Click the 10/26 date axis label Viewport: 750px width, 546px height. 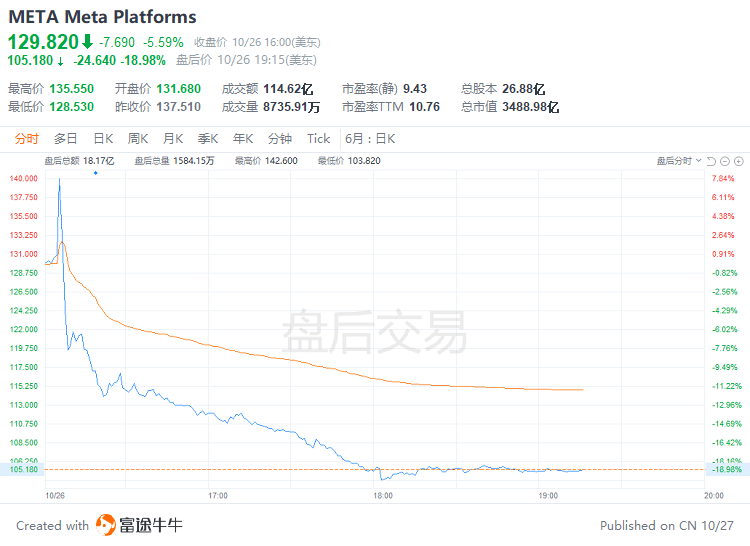[55, 495]
